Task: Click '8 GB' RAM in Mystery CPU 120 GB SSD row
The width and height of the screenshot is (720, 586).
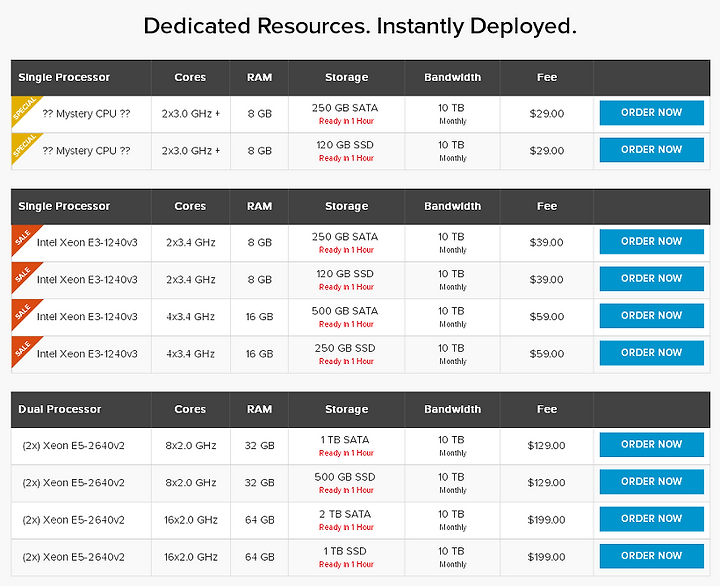Action: tap(259, 151)
